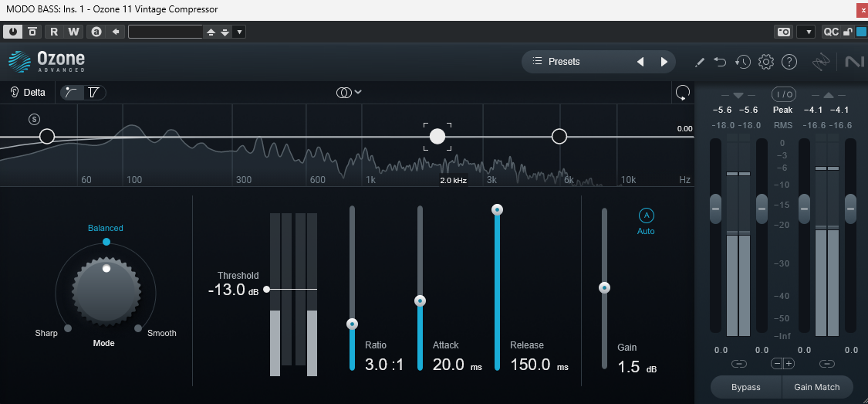This screenshot has width=868, height=404.
Task: Click the input down-triangle indicator
Action: coord(739,95)
